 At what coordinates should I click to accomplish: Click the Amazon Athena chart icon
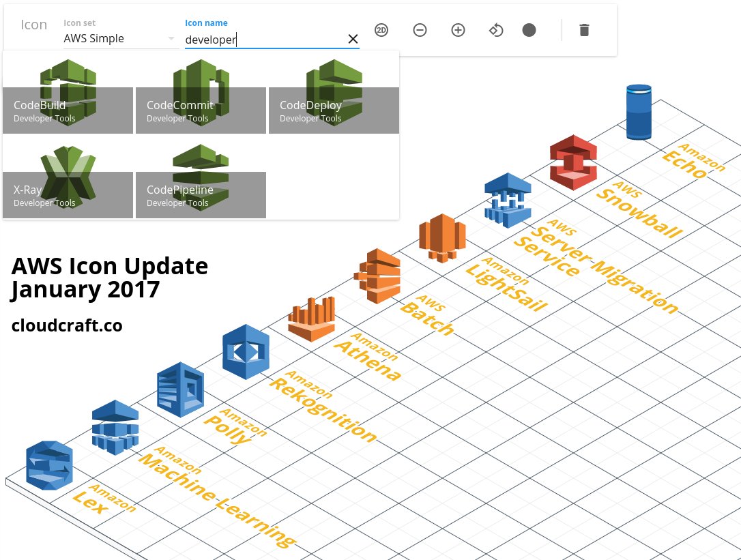[312, 319]
